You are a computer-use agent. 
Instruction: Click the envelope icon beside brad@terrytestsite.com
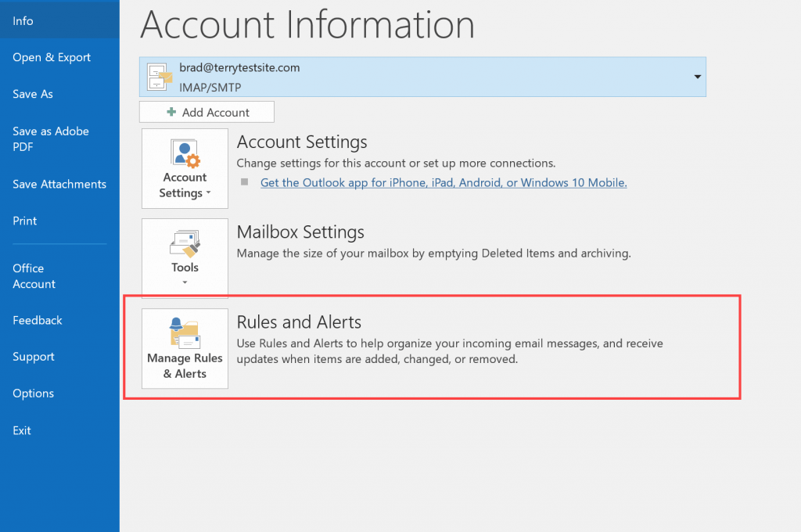click(x=160, y=76)
